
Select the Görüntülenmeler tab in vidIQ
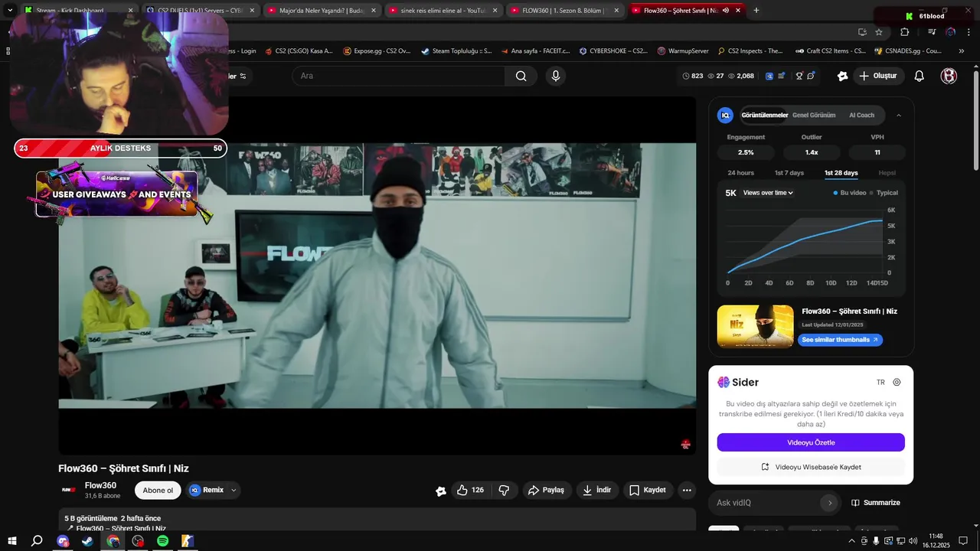pyautogui.click(x=764, y=116)
